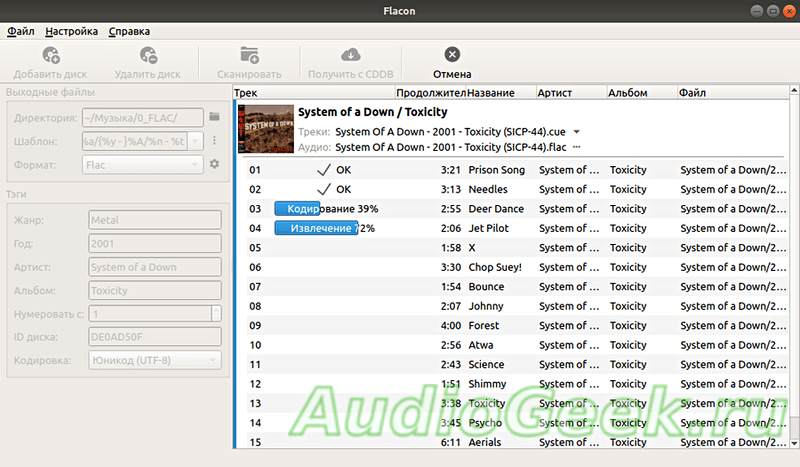Select track 09 Forest
This screenshot has width=800, height=467.
click(517, 325)
